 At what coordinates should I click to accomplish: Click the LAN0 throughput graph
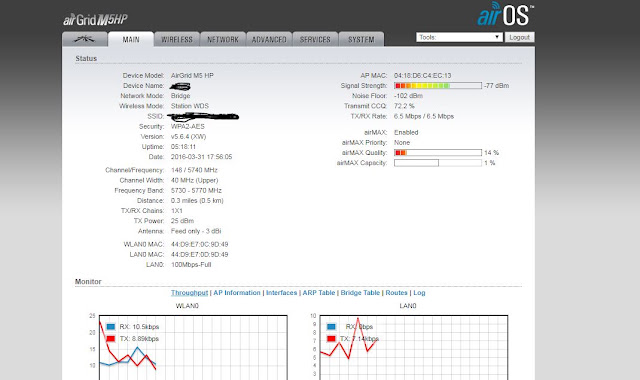413,347
